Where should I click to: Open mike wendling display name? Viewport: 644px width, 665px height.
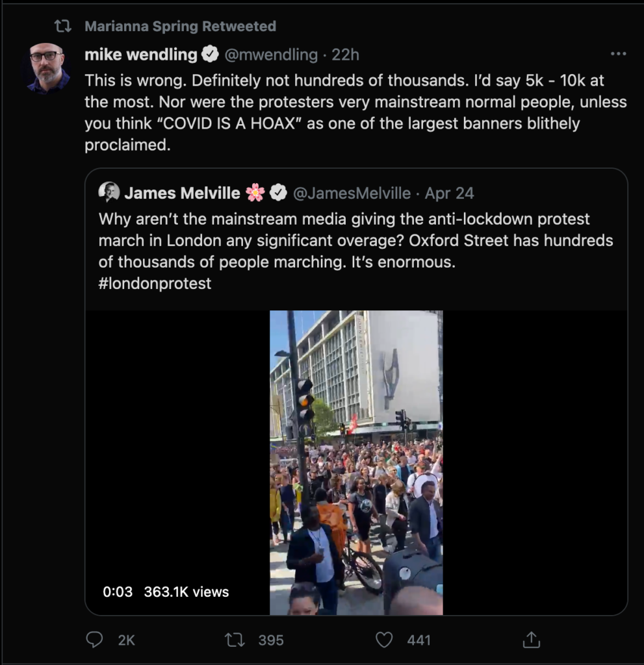point(141,55)
